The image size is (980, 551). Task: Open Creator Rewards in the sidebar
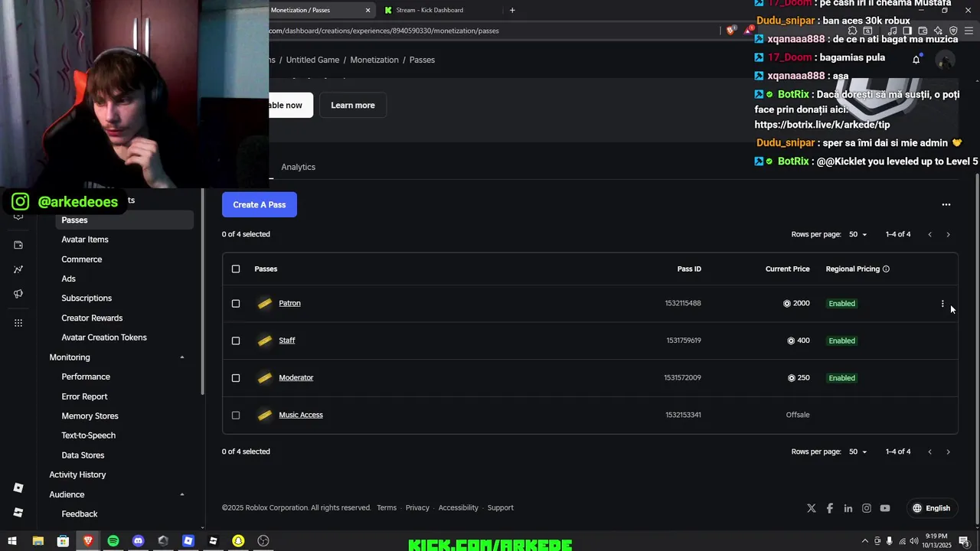(92, 318)
